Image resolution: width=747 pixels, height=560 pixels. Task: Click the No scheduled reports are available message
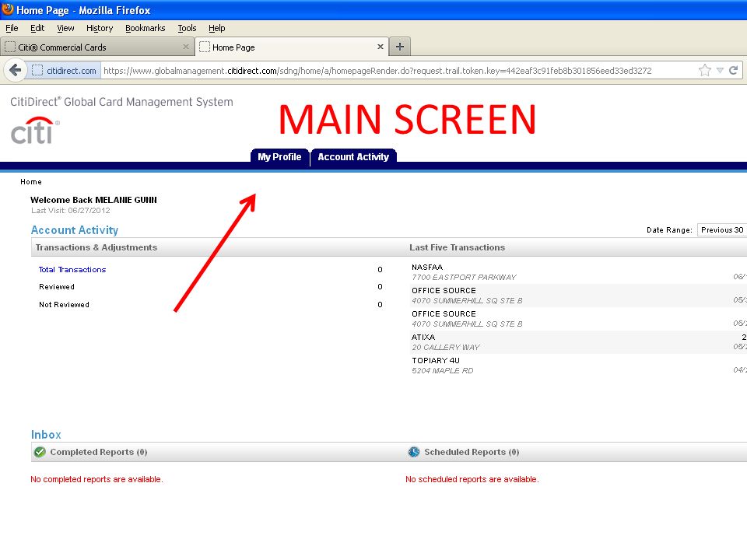[472, 480]
